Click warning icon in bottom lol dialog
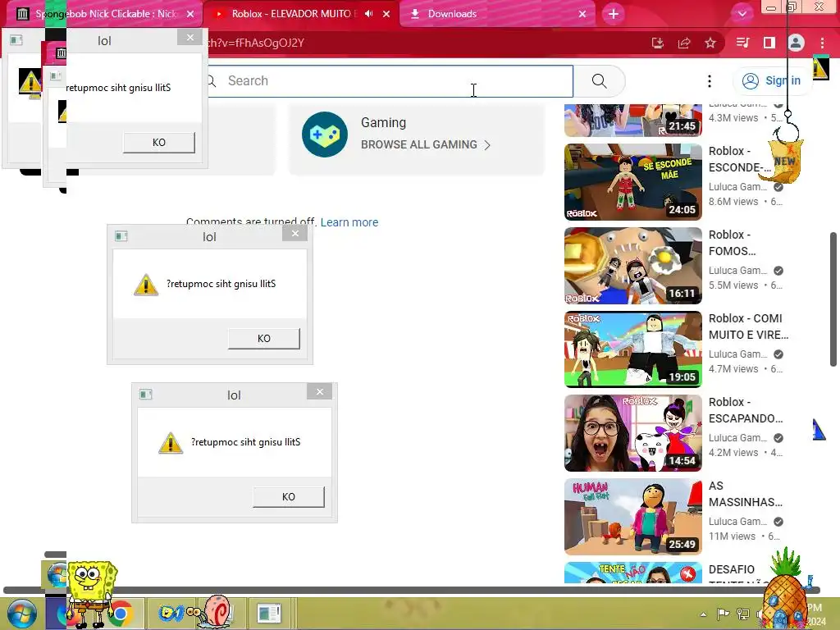The image size is (840, 630). pos(171,443)
